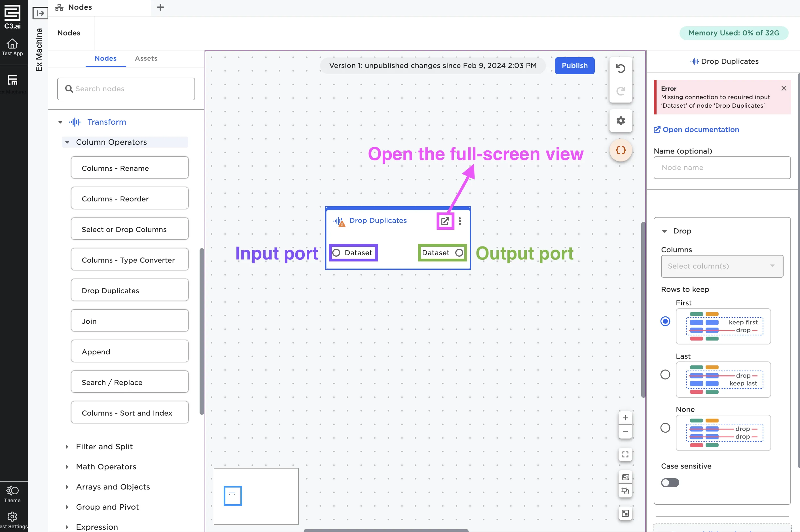Click the Open documentation link
The width and height of the screenshot is (800, 532).
700,130
